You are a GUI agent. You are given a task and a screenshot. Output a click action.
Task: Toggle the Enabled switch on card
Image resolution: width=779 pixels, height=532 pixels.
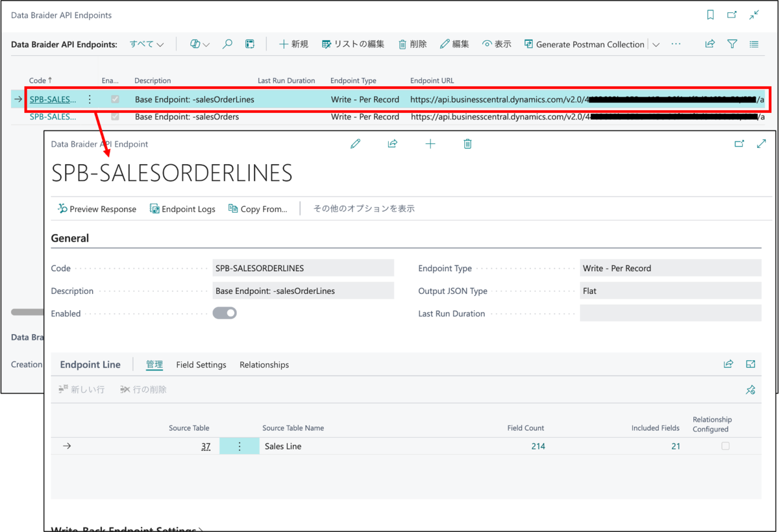point(225,313)
